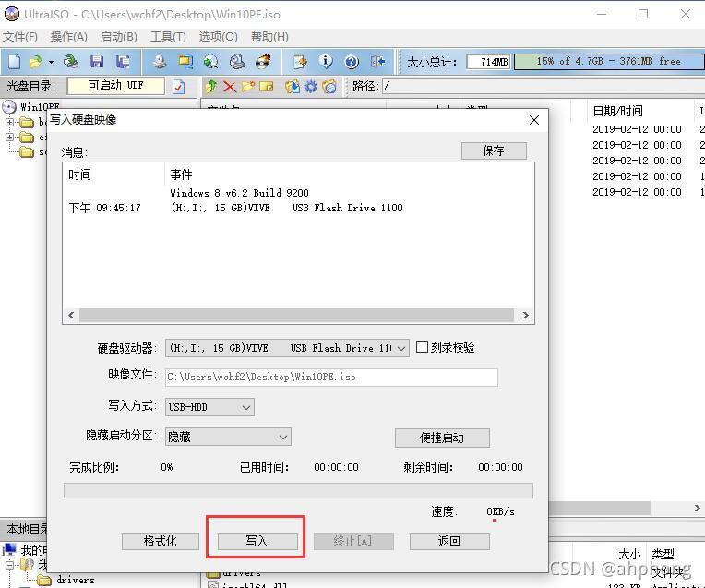Click the 返回 button
The height and width of the screenshot is (588, 705).
tap(449, 541)
